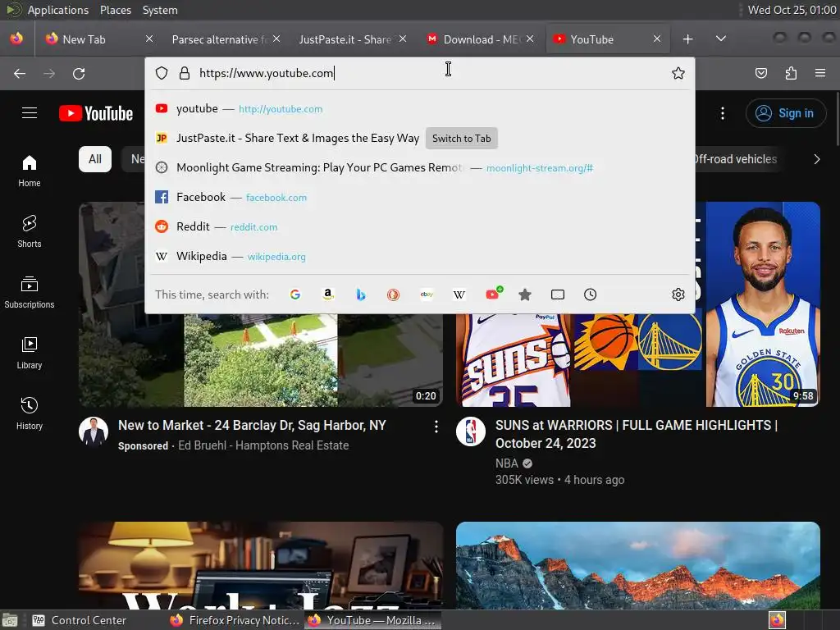Bookmark this page with the star icon

[x=678, y=73]
